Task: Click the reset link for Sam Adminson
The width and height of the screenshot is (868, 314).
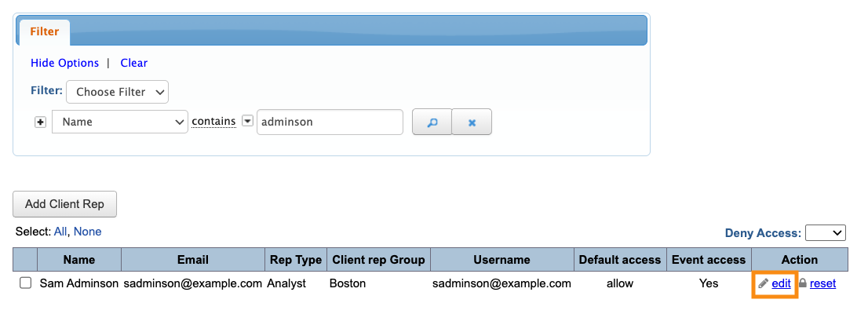Action: point(822,283)
